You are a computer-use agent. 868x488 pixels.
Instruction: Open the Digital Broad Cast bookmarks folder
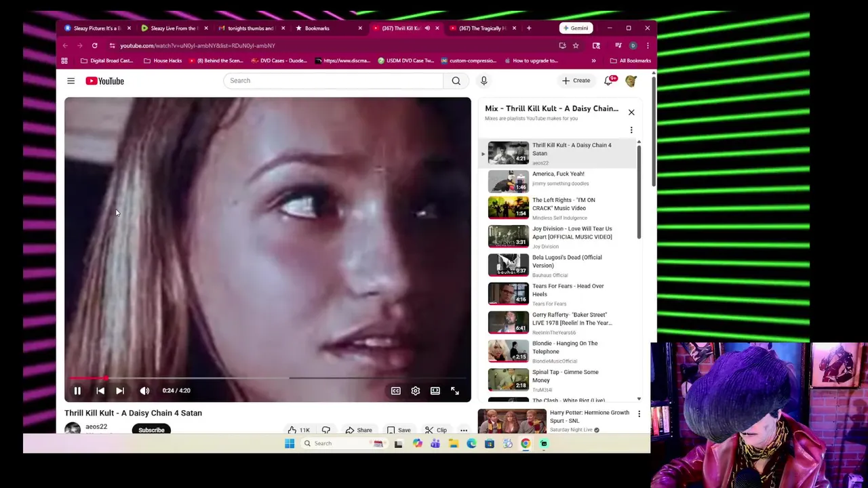click(106, 61)
